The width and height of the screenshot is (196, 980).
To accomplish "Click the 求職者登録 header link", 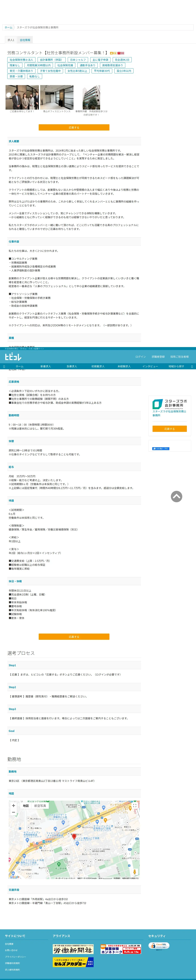I will (158, 357).
